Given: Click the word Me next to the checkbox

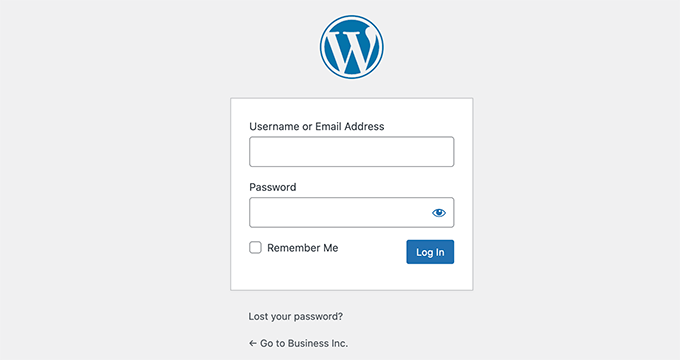Looking at the screenshot, I should tap(331, 248).
